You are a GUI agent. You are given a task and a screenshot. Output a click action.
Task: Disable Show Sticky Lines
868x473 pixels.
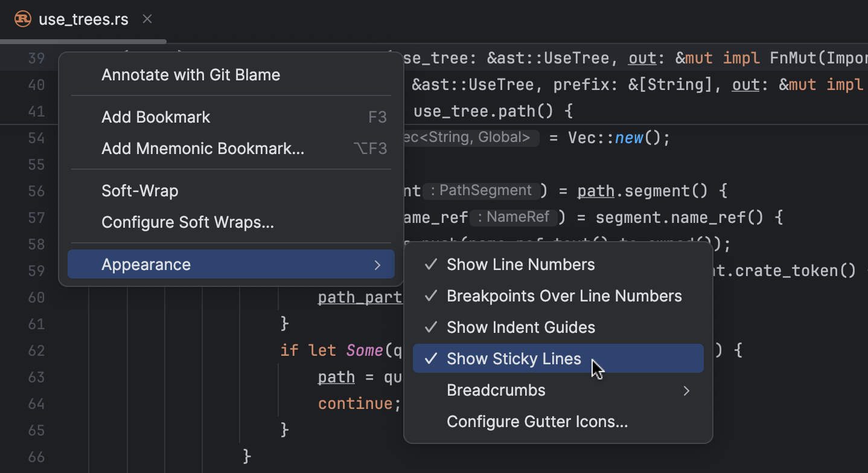(x=514, y=358)
